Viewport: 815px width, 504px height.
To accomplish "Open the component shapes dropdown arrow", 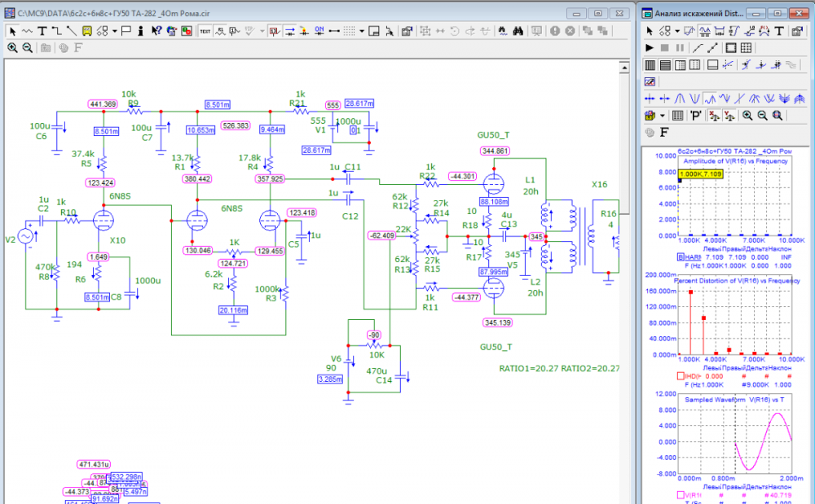I will (x=115, y=31).
